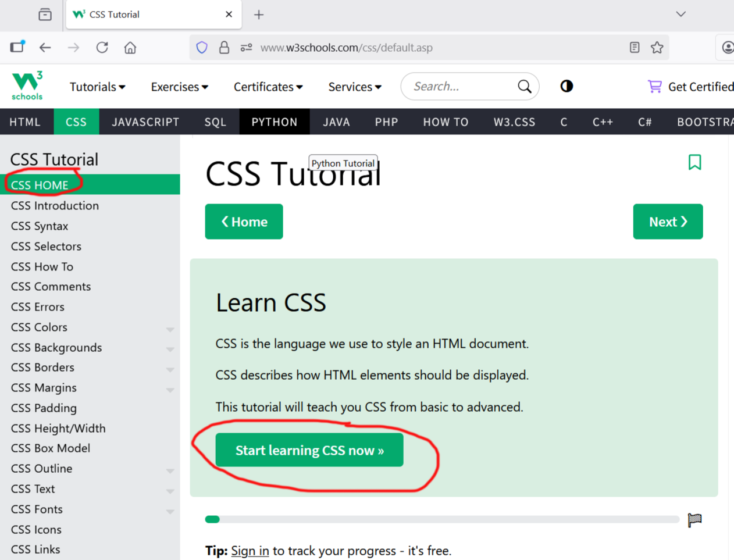Open CSS Introduction in sidebar
Image resolution: width=734 pixels, height=560 pixels.
(x=90, y=205)
